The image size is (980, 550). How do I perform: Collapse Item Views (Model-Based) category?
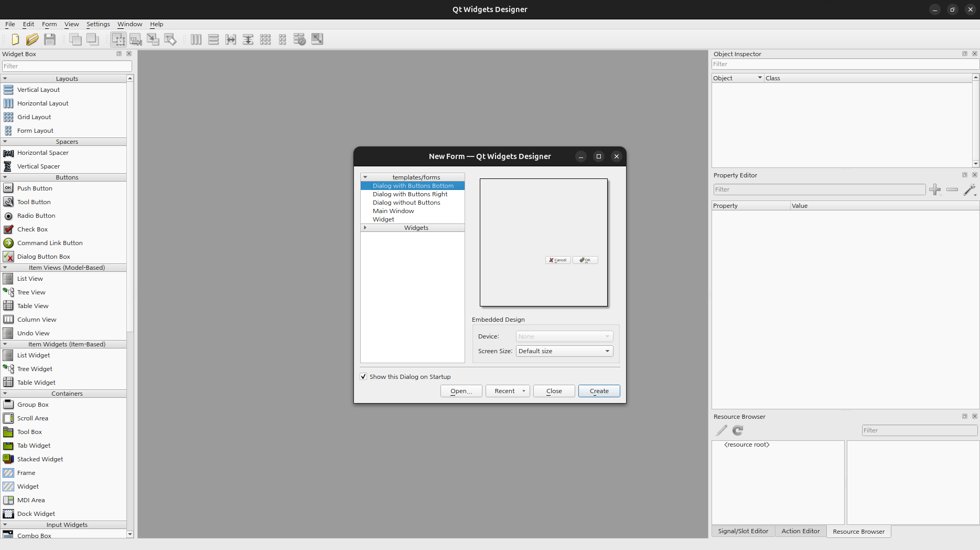[5, 268]
